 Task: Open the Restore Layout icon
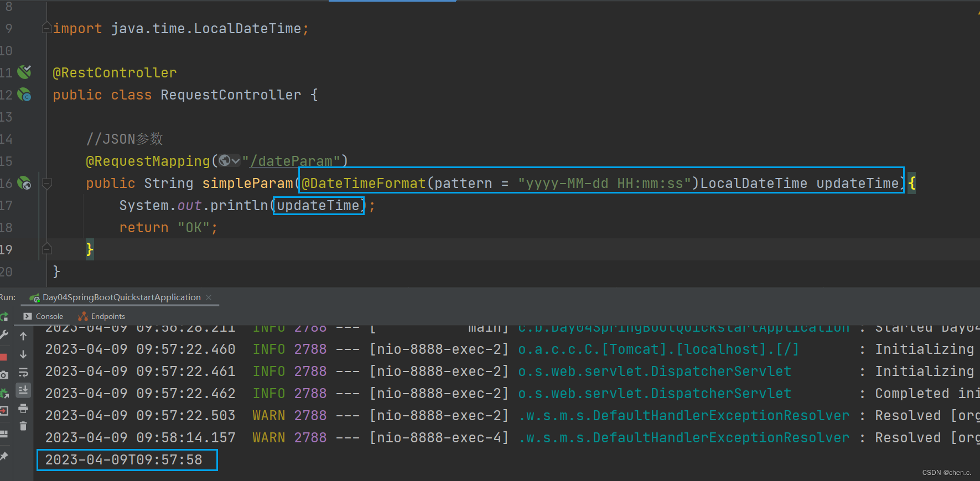pyautogui.click(x=4, y=434)
